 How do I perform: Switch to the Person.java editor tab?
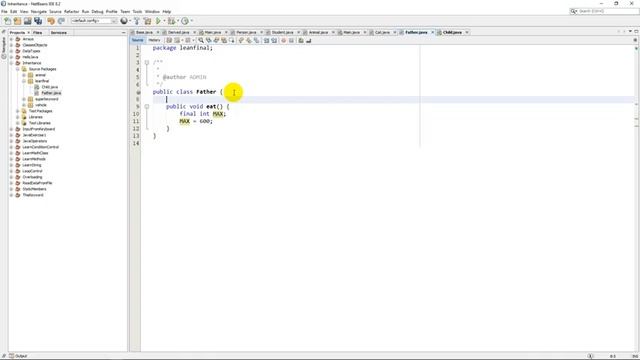246,32
